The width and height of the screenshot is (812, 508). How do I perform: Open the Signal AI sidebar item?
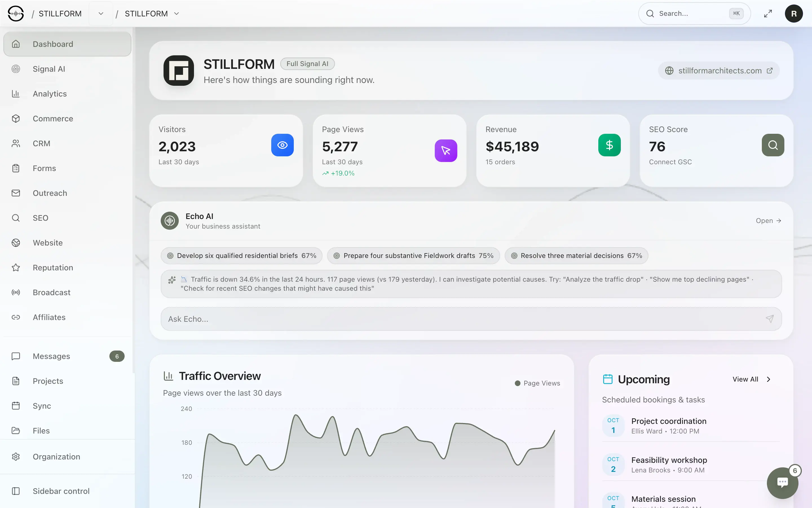coord(67,69)
